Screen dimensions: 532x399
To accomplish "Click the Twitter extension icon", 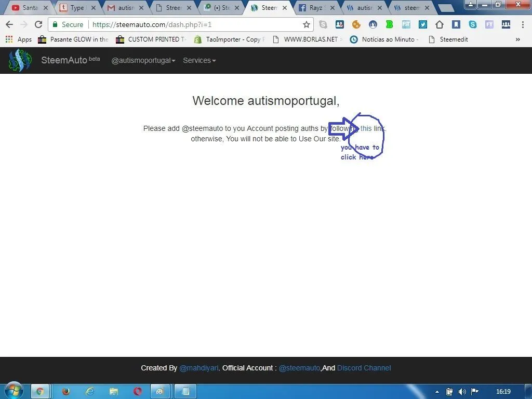I will tap(423, 24).
